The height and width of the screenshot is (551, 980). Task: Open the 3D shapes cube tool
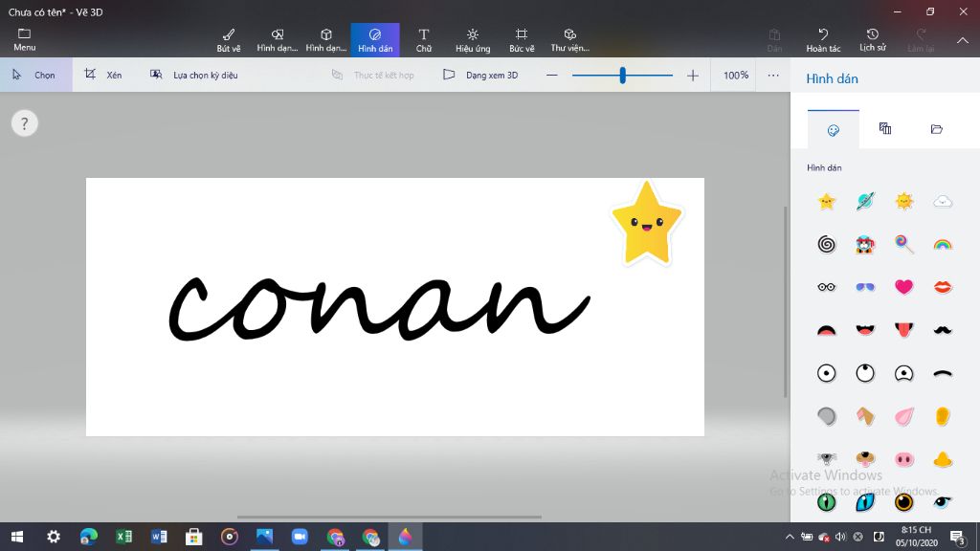click(x=325, y=40)
